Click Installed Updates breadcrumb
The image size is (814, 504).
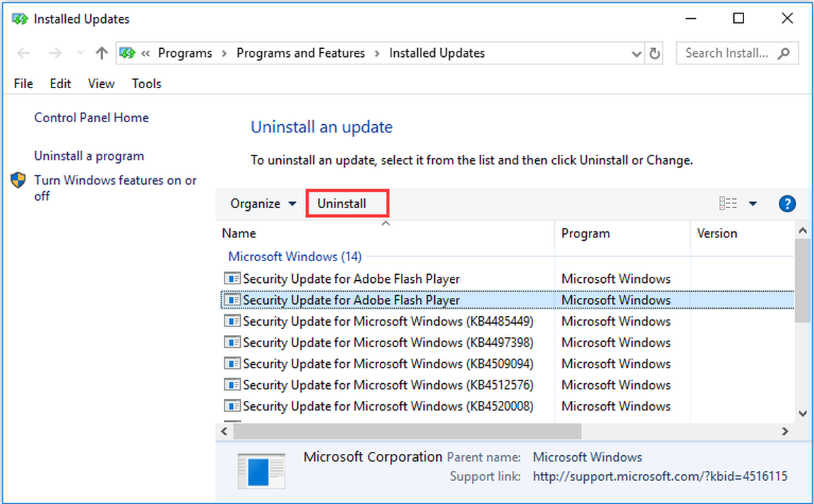pyautogui.click(x=437, y=53)
